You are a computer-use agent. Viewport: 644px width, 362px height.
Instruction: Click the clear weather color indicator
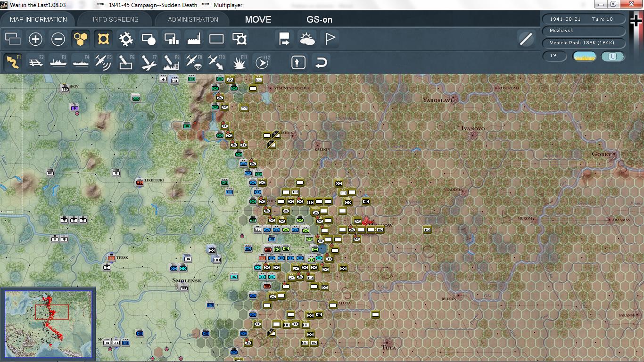584,56
